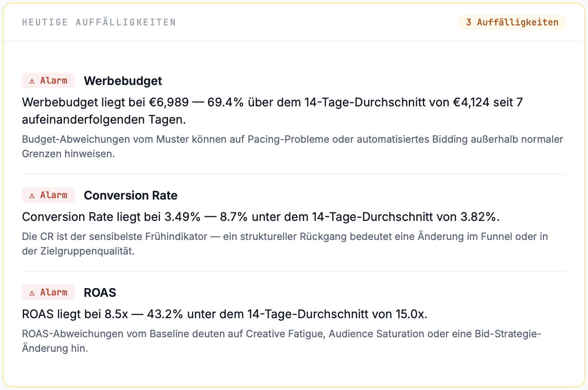Click the warning triangle icon beside Werbebudget

pos(32,81)
